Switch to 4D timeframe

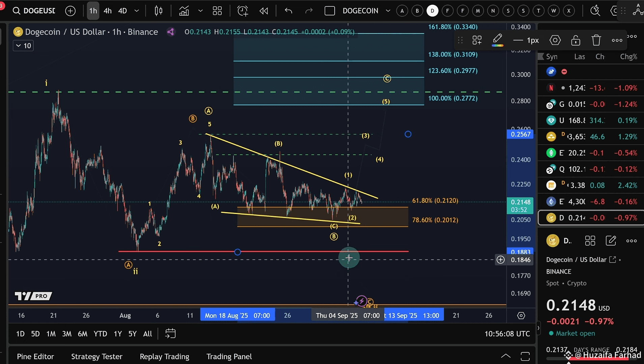tap(122, 11)
